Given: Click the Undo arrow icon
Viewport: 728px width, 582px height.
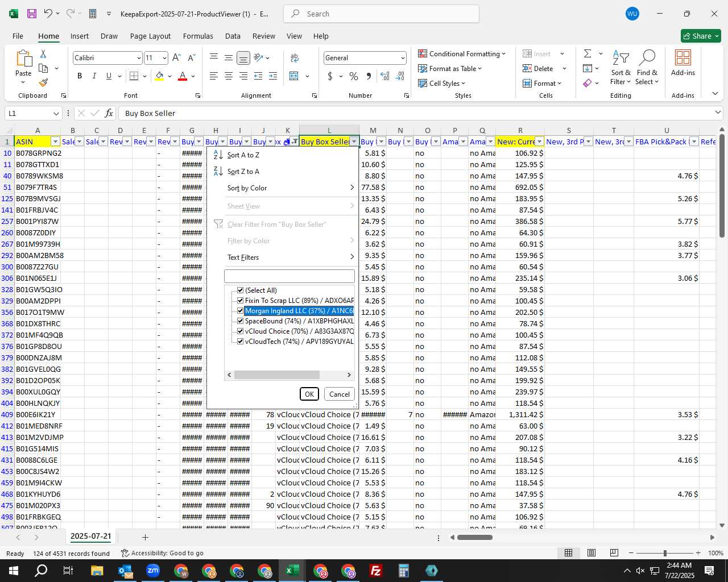Looking at the screenshot, I should coord(48,14).
